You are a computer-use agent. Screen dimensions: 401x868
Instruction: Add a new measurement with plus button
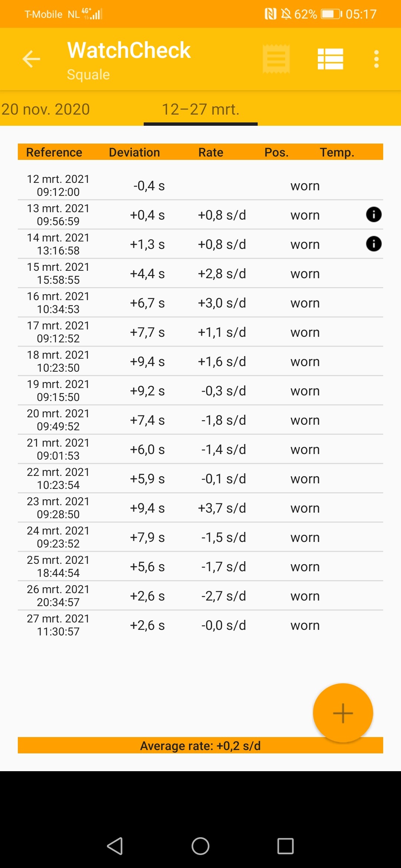[x=343, y=713]
